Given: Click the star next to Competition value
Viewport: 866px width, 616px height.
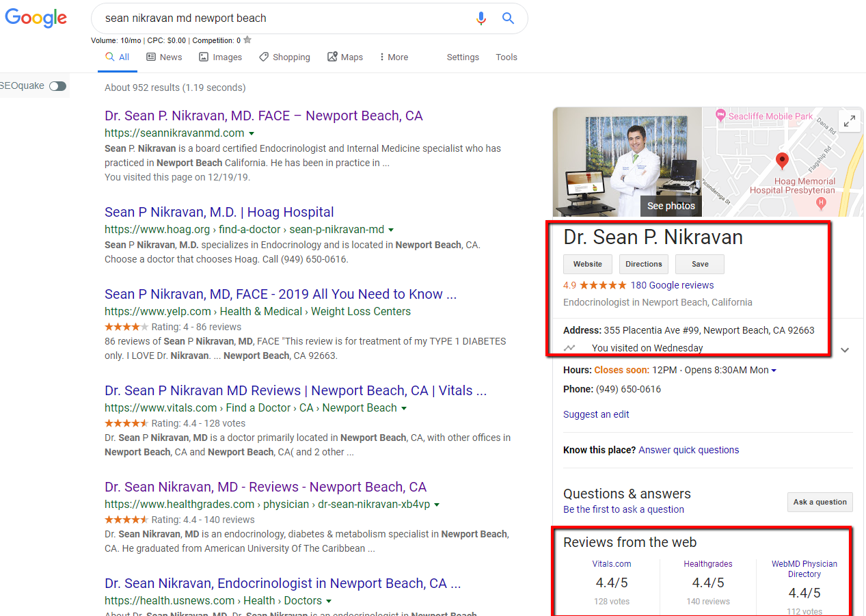Looking at the screenshot, I should point(247,40).
